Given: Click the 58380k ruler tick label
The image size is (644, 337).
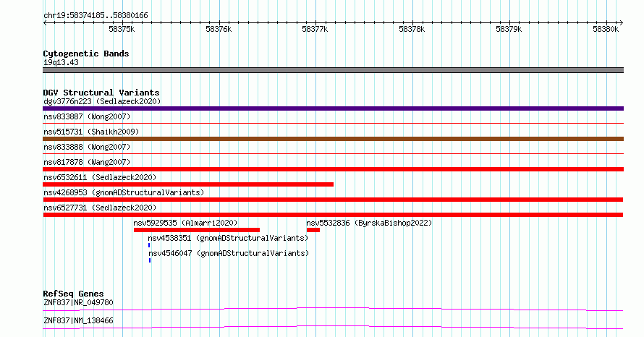Looking at the screenshot, I should 606,29.
